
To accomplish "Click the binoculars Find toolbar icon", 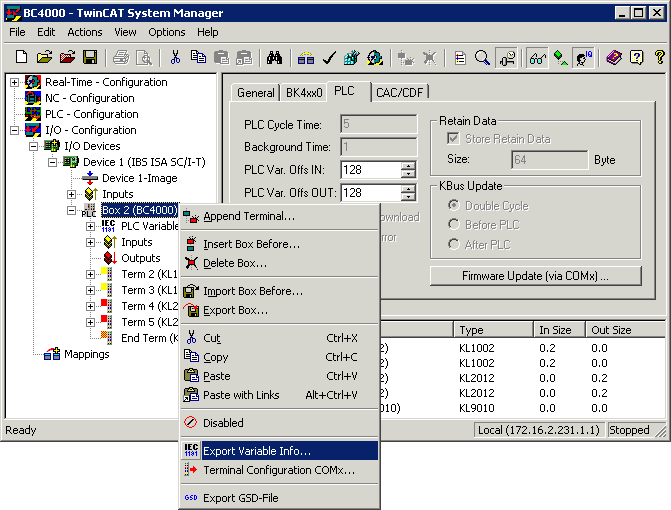I will click(274, 57).
